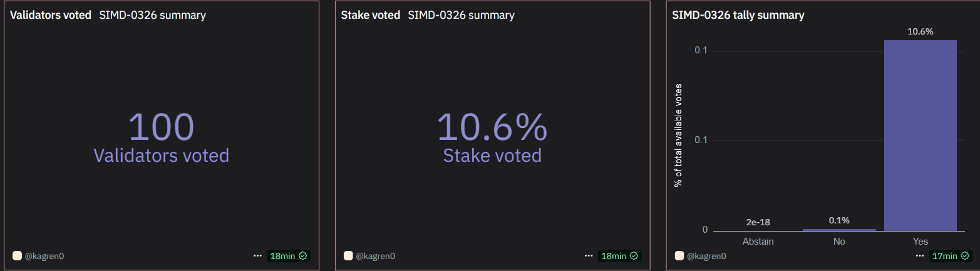Open three-dot menu on Stake voted panel

click(x=589, y=256)
